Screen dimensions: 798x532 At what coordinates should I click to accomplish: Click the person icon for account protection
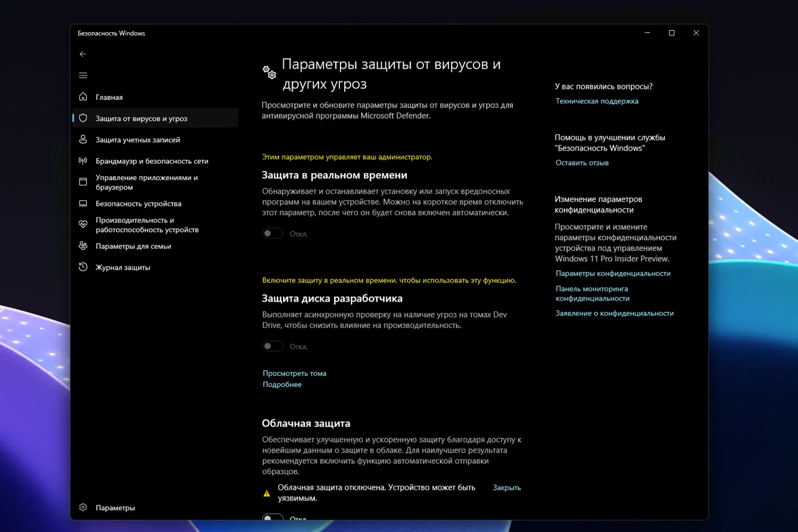pyautogui.click(x=83, y=139)
